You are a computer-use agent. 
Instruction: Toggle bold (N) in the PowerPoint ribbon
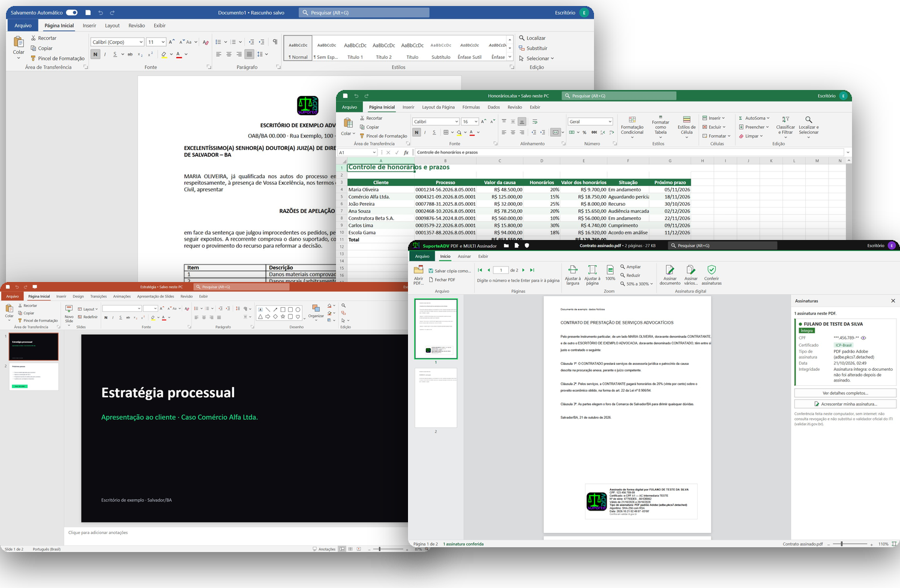coord(106,317)
